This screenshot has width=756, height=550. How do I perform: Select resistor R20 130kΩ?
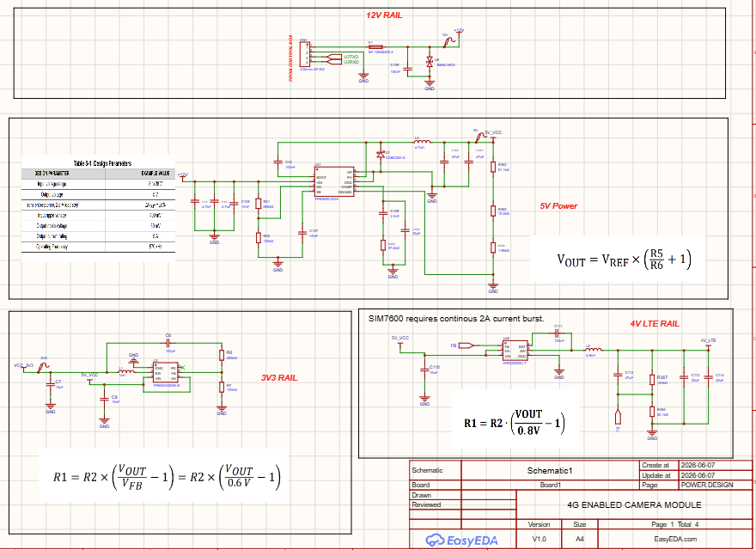259,237
